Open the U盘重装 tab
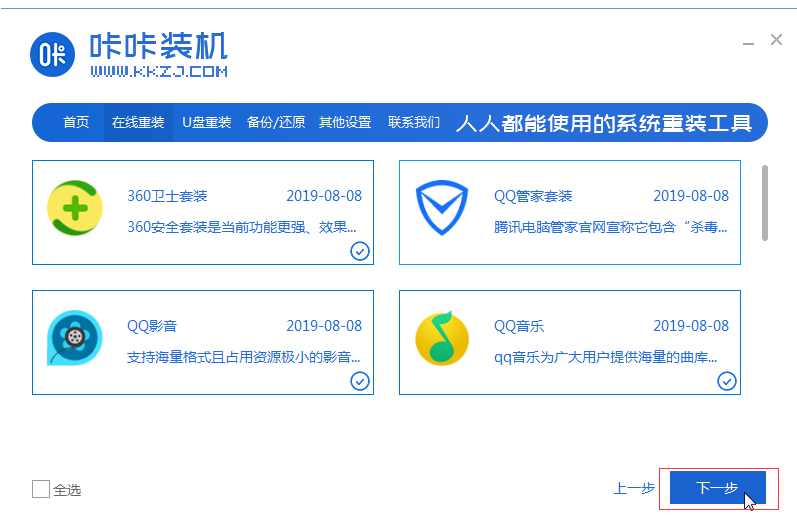The width and height of the screenshot is (797, 525). [207, 122]
